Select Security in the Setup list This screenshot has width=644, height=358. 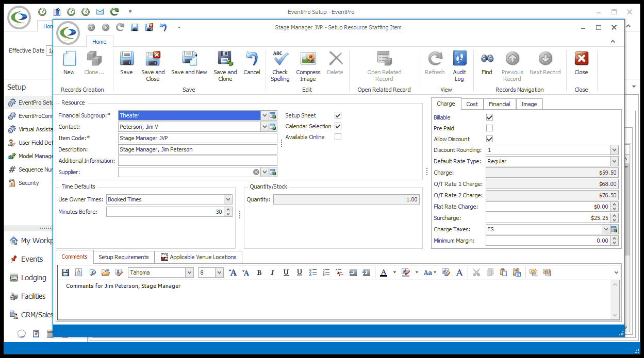click(x=29, y=183)
